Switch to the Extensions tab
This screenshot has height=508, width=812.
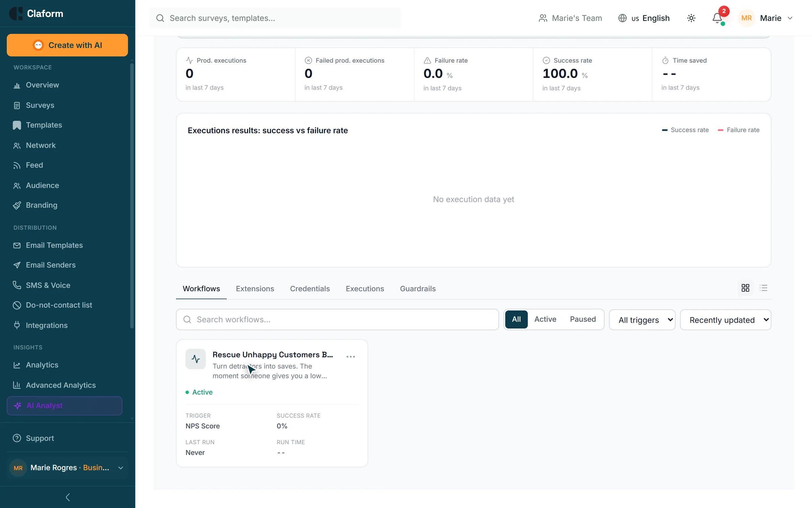[x=255, y=289]
